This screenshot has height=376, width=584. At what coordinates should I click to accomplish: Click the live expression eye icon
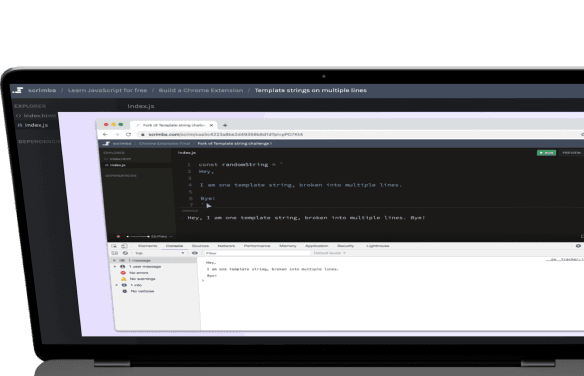coord(194,253)
